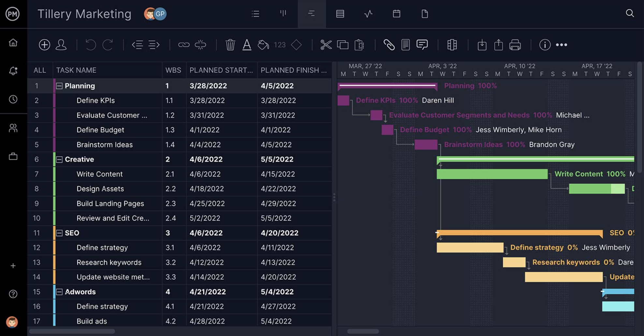The width and height of the screenshot is (644, 336).
Task: Select the cut scissors icon
Action: [326, 45]
